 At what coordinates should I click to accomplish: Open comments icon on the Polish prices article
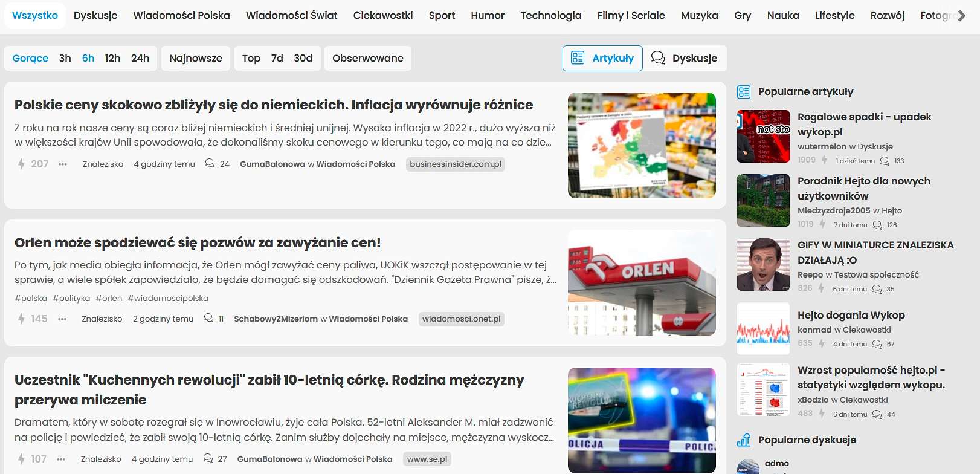[210, 163]
